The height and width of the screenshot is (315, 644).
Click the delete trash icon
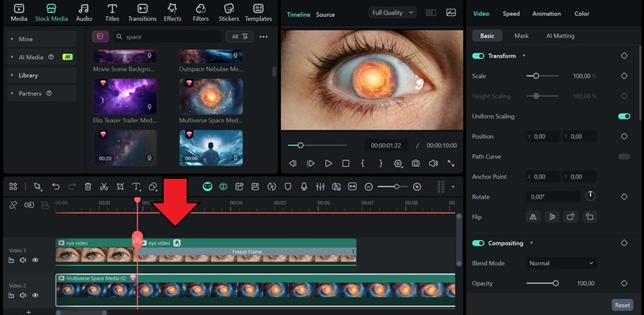click(88, 187)
